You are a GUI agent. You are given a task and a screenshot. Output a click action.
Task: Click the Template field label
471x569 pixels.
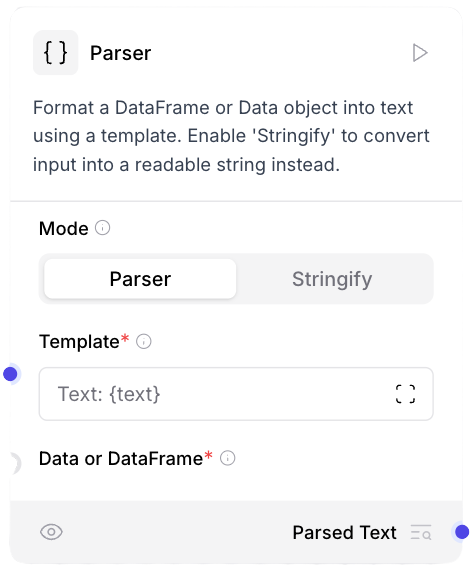click(79, 342)
